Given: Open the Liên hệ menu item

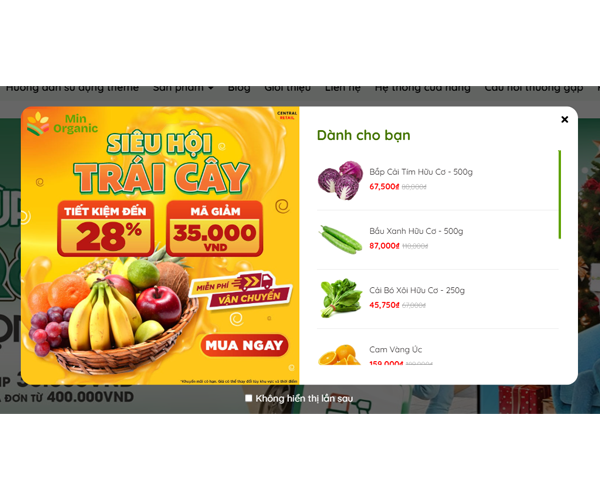Looking at the screenshot, I should (x=342, y=88).
